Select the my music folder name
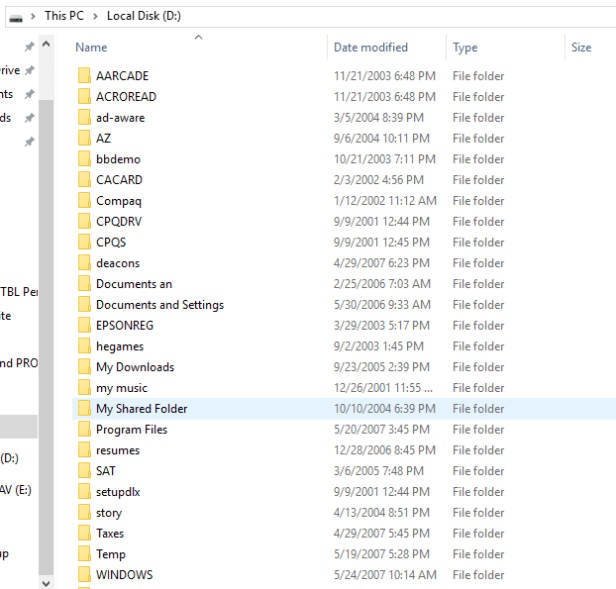Viewport: 616px width, 589px height. click(x=121, y=388)
